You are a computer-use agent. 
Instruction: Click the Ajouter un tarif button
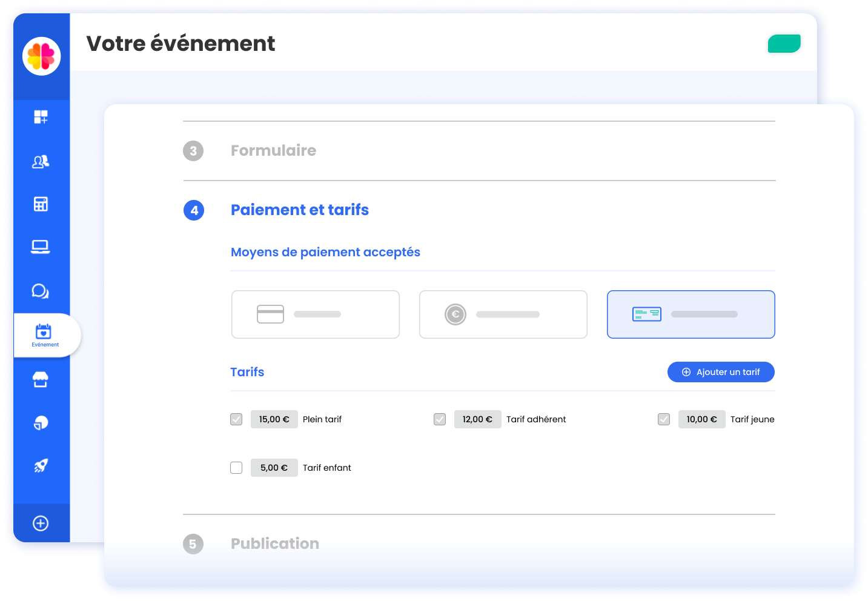click(721, 372)
